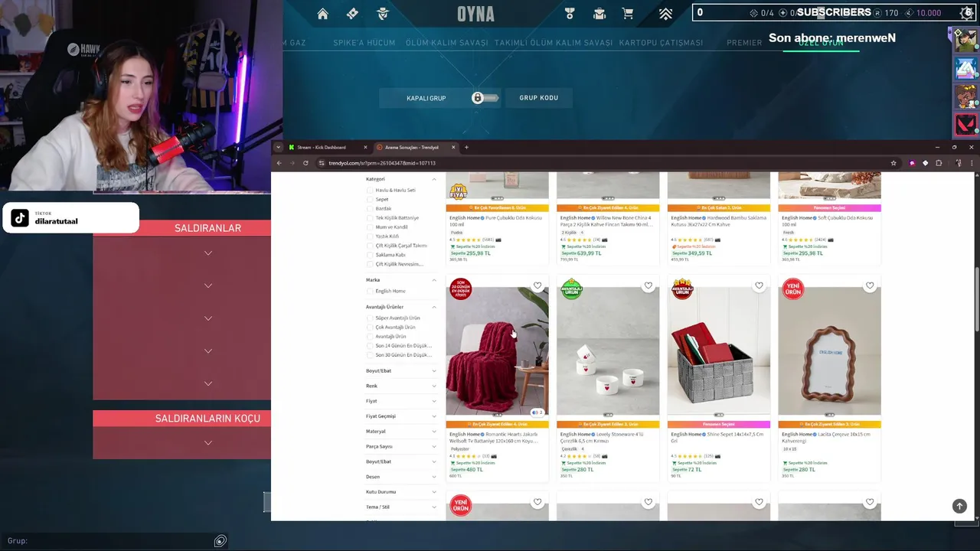
Task: Click the TikTok logo icon
Action: [x=20, y=218]
